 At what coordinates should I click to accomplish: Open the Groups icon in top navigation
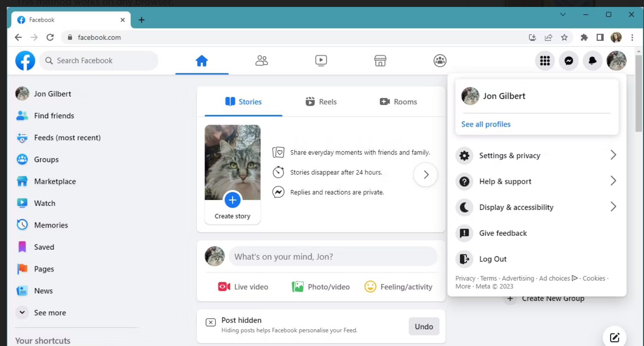coord(440,61)
